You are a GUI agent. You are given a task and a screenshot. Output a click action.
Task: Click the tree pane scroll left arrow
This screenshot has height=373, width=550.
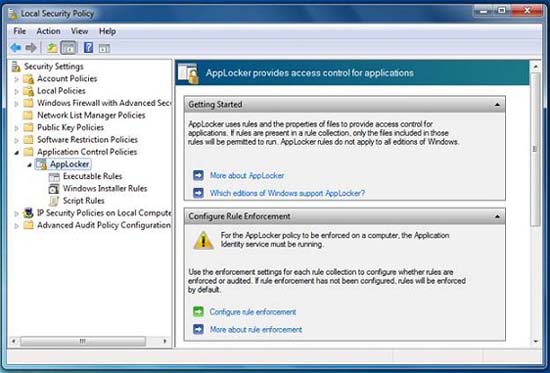click(x=14, y=341)
